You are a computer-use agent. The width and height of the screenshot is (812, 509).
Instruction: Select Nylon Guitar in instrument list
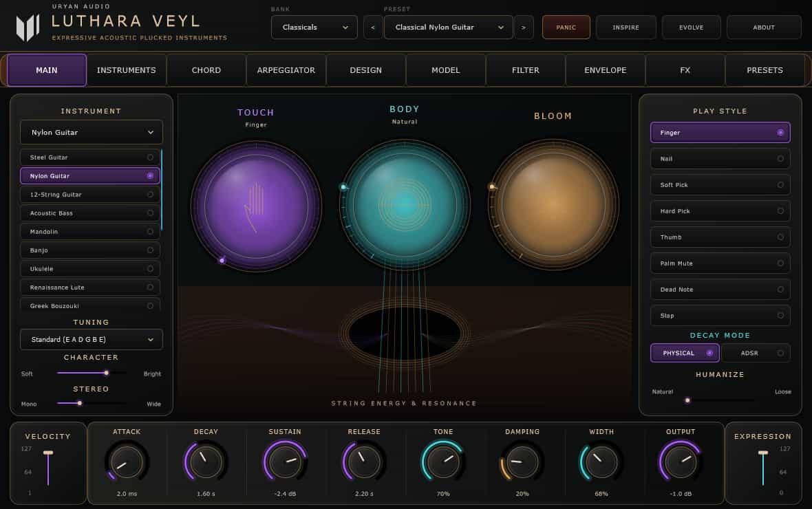tap(90, 176)
